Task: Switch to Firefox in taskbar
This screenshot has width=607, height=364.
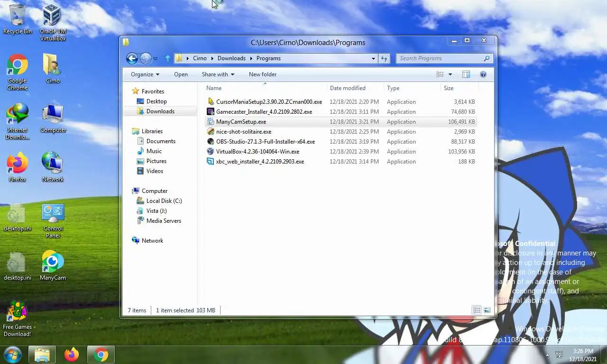Action: click(72, 355)
